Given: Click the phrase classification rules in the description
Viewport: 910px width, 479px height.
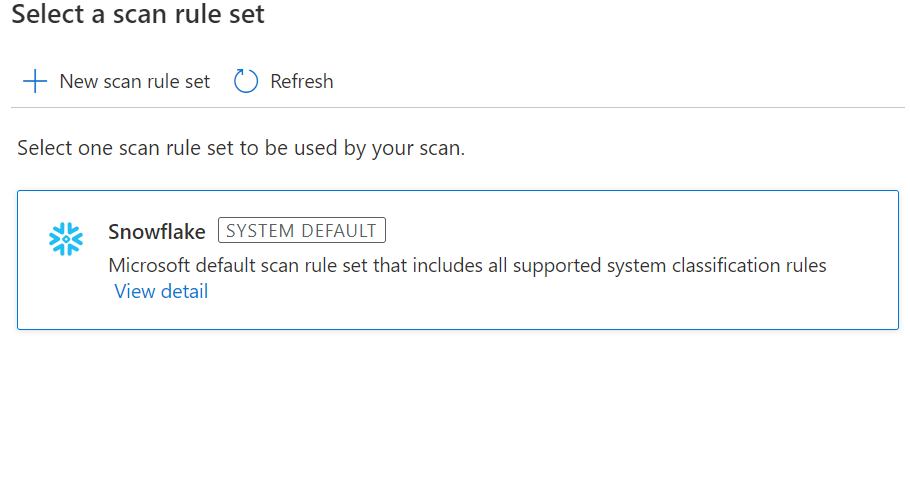Looking at the screenshot, I should click(745, 266).
